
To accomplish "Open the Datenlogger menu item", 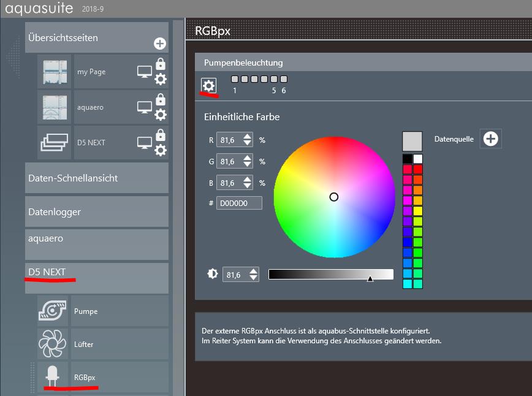I will click(96, 211).
